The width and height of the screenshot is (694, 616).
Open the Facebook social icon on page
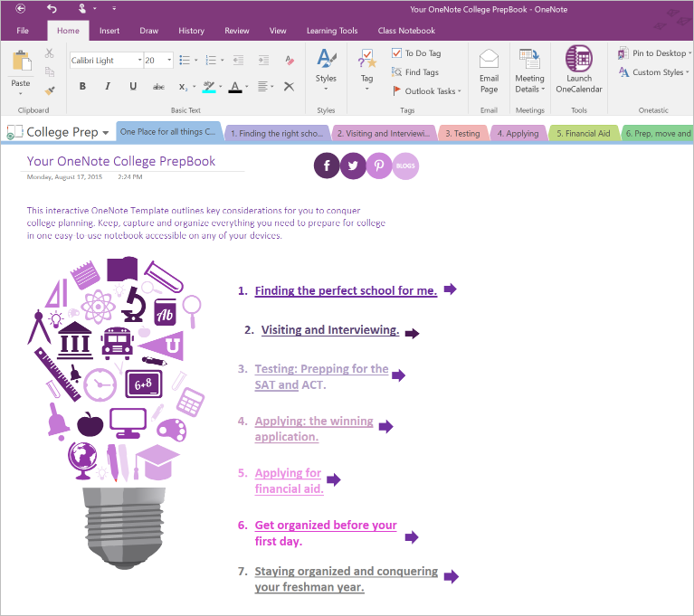(x=327, y=166)
